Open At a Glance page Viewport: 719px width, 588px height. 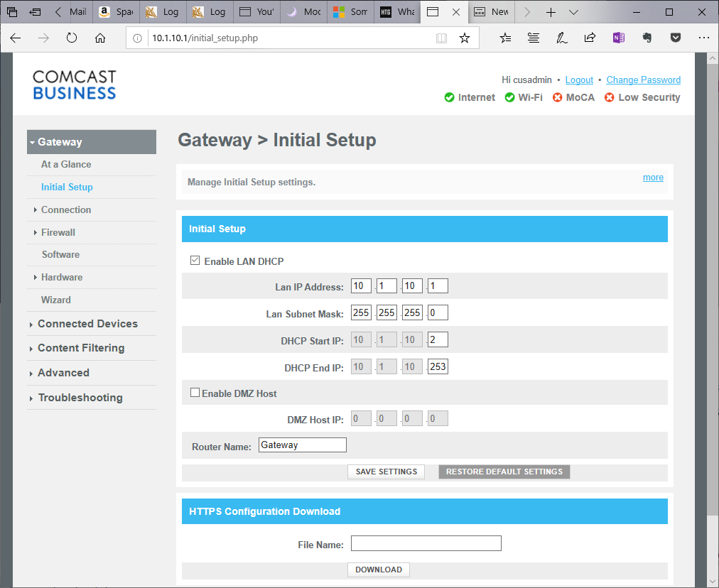66,165
